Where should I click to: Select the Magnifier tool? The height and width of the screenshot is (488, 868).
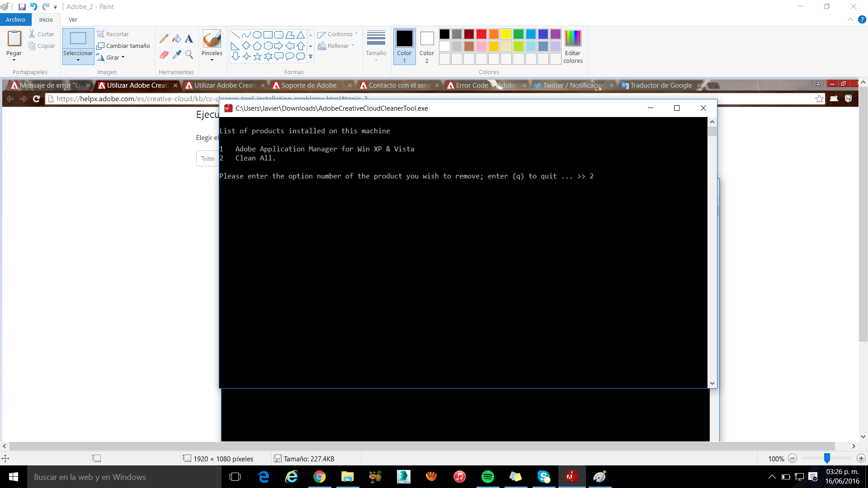pyautogui.click(x=189, y=55)
